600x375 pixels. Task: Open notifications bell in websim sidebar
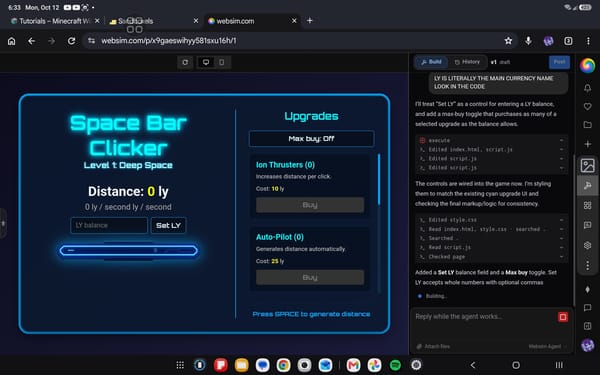click(x=587, y=88)
